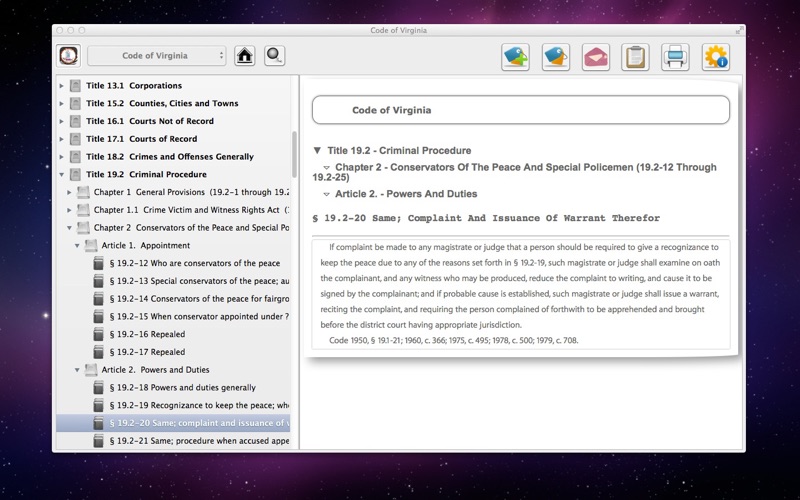The height and width of the screenshot is (500, 800).
Task: Expand Title 13.1 Corporations in sidebar
Action: 62,86
